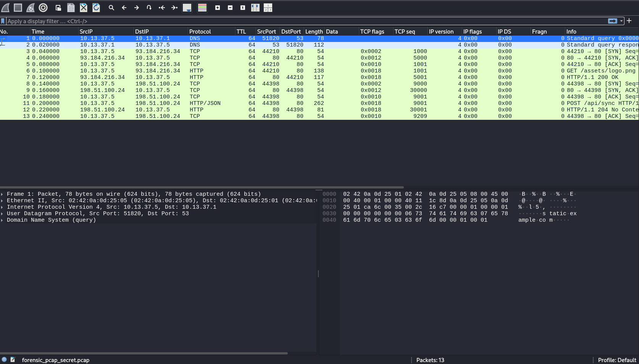Image resolution: width=639 pixels, height=364 pixels.
Task: Sort by the Info column header
Action: point(602,32)
